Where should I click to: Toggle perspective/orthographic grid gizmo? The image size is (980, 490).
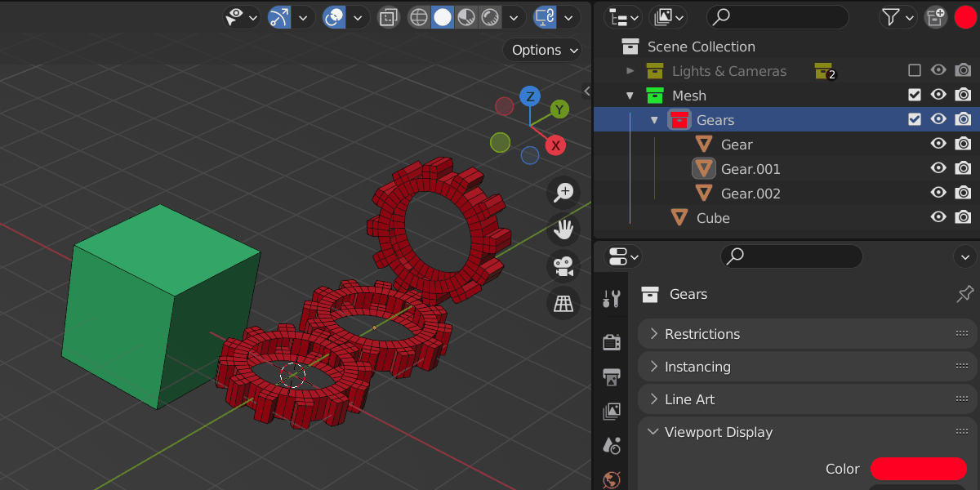[563, 303]
